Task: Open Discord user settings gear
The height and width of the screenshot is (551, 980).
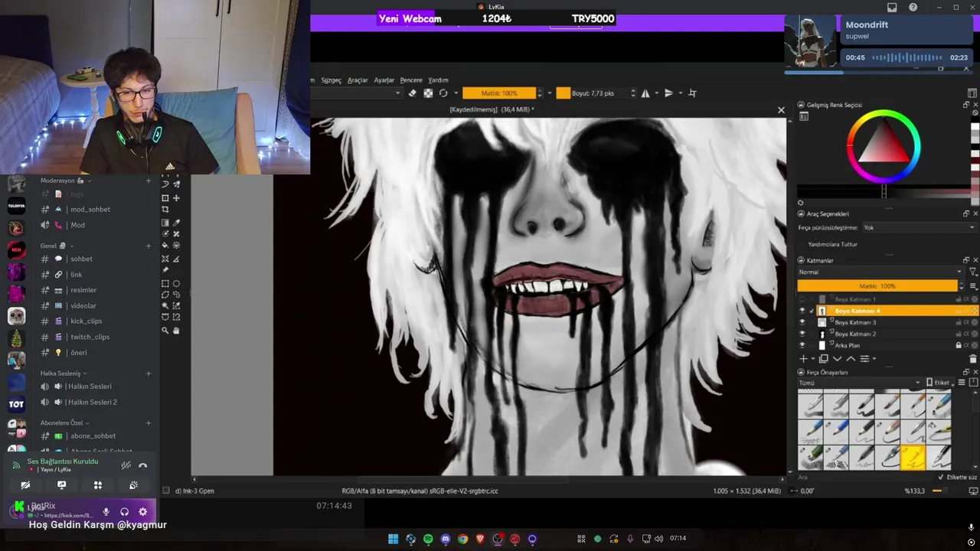Action: (142, 512)
